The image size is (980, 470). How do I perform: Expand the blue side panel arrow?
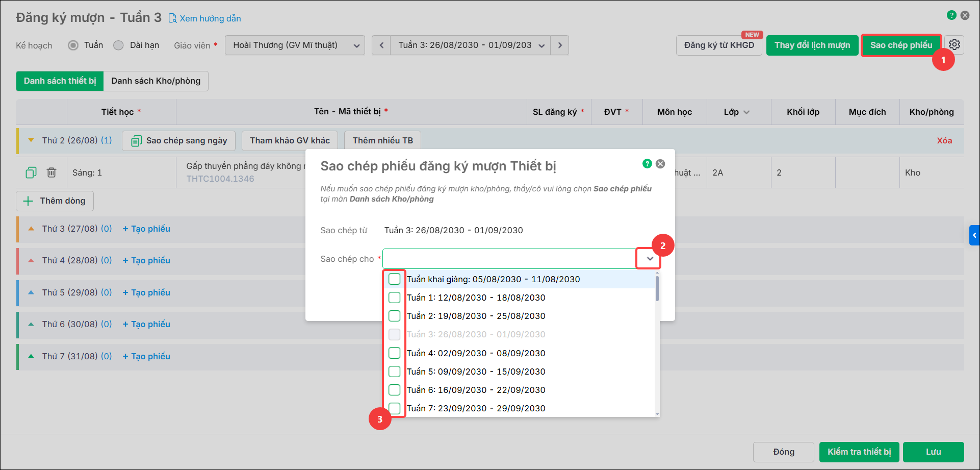(x=974, y=235)
